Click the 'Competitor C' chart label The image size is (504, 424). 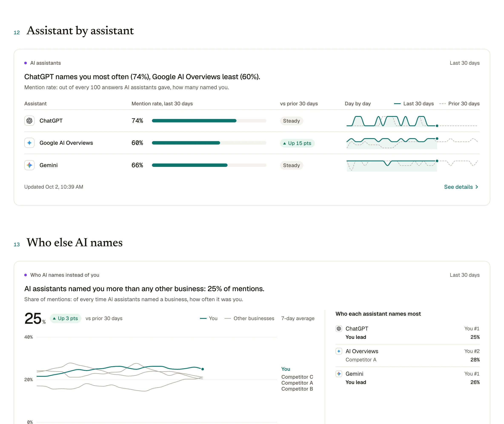(297, 377)
